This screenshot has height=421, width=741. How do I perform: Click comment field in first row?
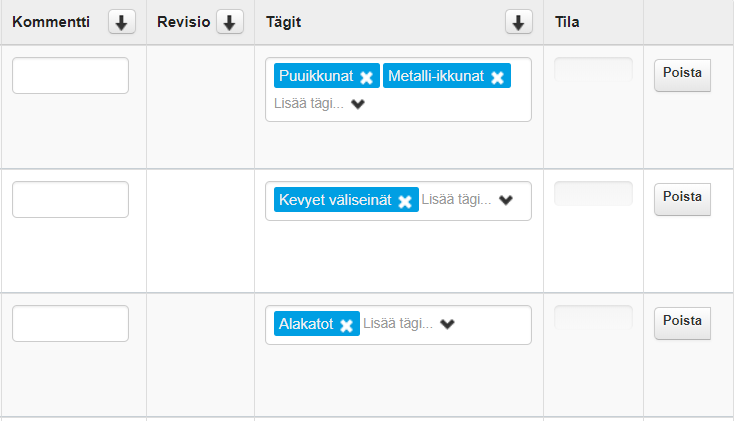click(x=70, y=76)
